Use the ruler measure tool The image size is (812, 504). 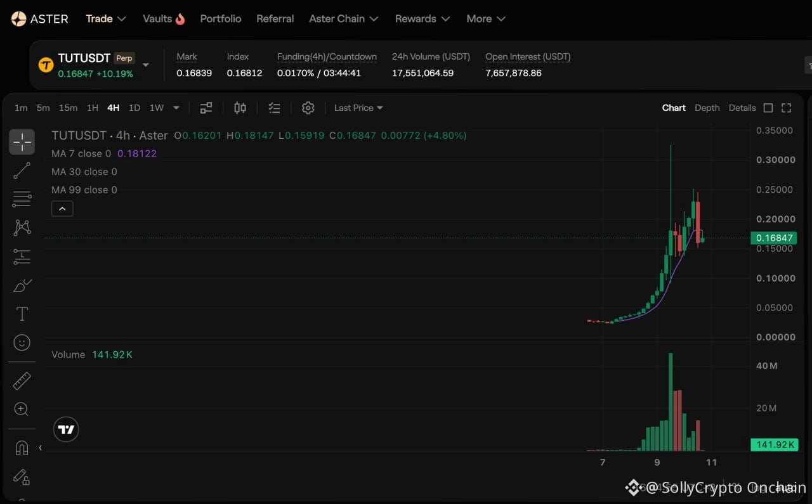pyautogui.click(x=22, y=380)
